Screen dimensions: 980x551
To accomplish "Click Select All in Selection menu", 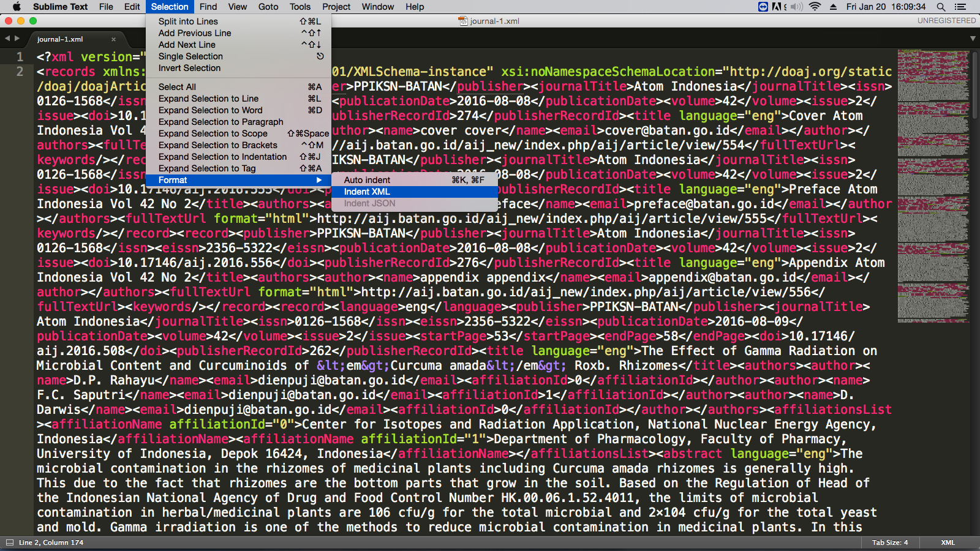I will (x=177, y=87).
